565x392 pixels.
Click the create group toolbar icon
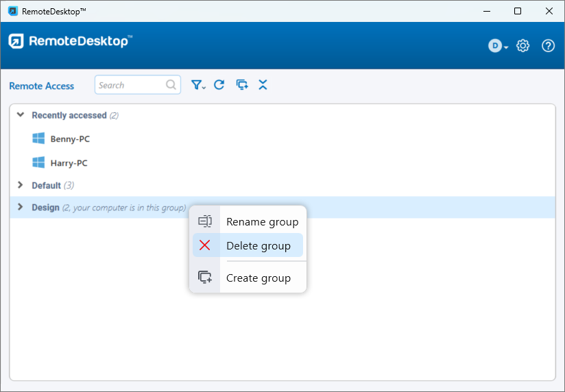(241, 85)
